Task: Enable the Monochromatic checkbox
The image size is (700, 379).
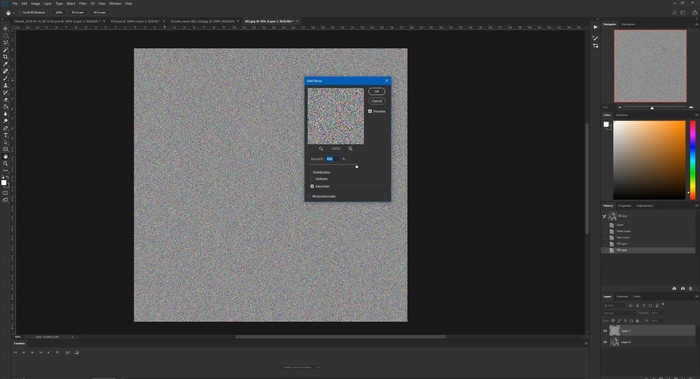Action: coord(309,196)
